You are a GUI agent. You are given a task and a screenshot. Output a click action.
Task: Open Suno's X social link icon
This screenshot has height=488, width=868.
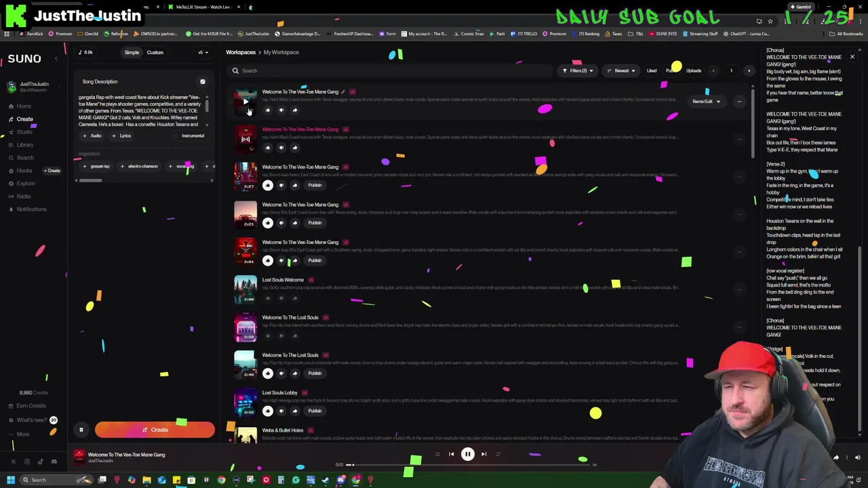click(x=13, y=462)
